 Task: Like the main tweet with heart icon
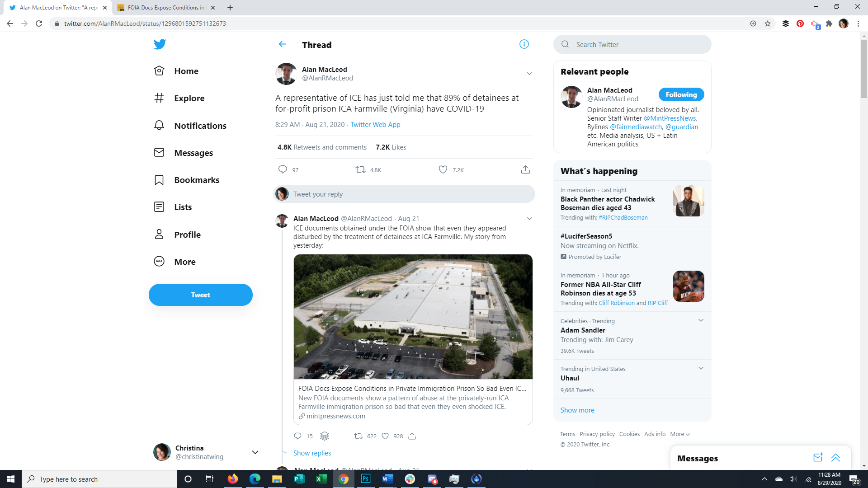(443, 169)
